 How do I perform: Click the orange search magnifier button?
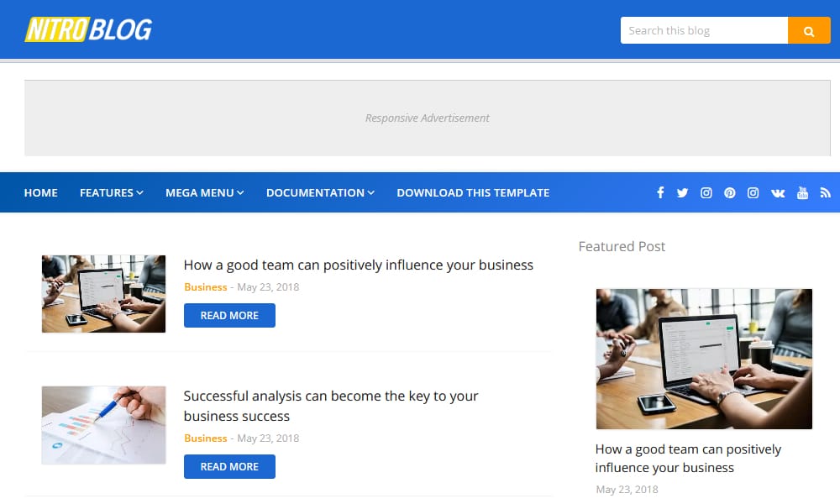[x=808, y=30]
